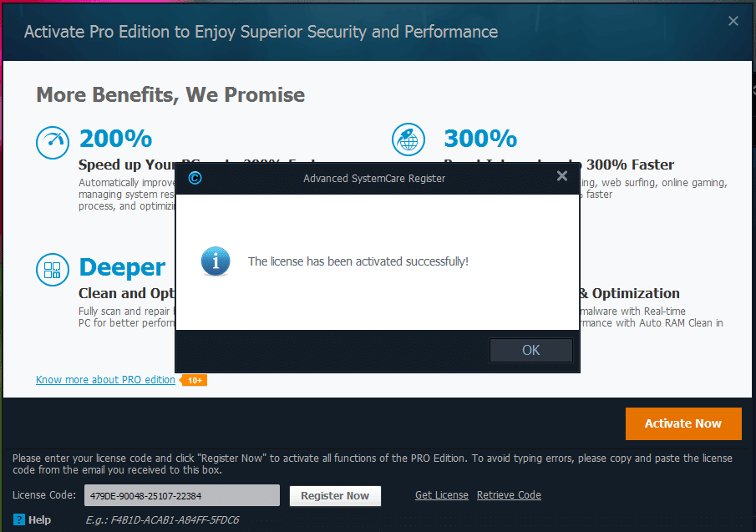
Task: Confirm the activation dialog with OK
Action: click(530, 350)
